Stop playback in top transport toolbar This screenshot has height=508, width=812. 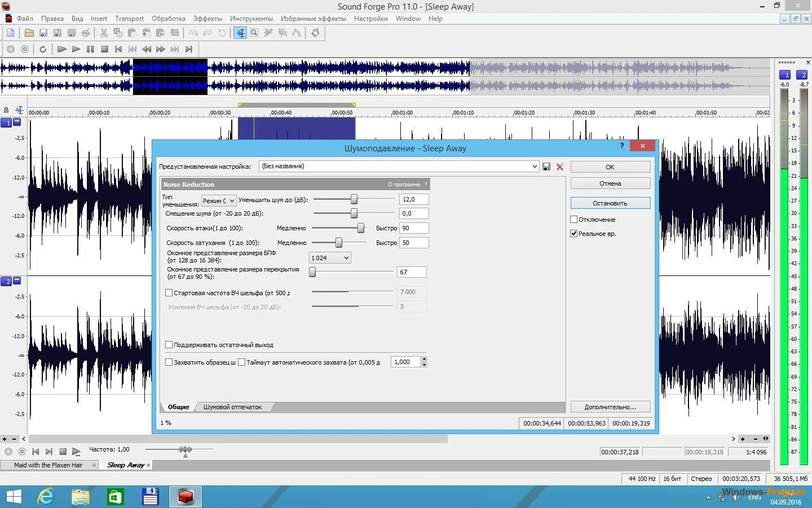pyautogui.click(x=104, y=49)
